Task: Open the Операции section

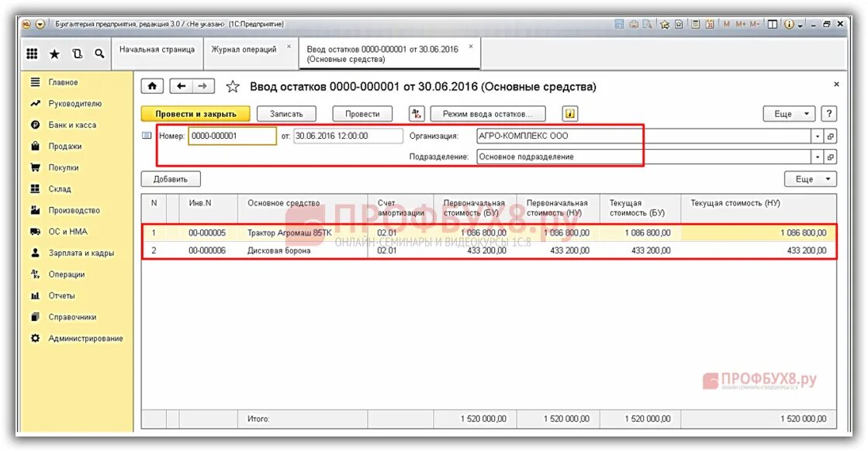Action: coord(67,274)
